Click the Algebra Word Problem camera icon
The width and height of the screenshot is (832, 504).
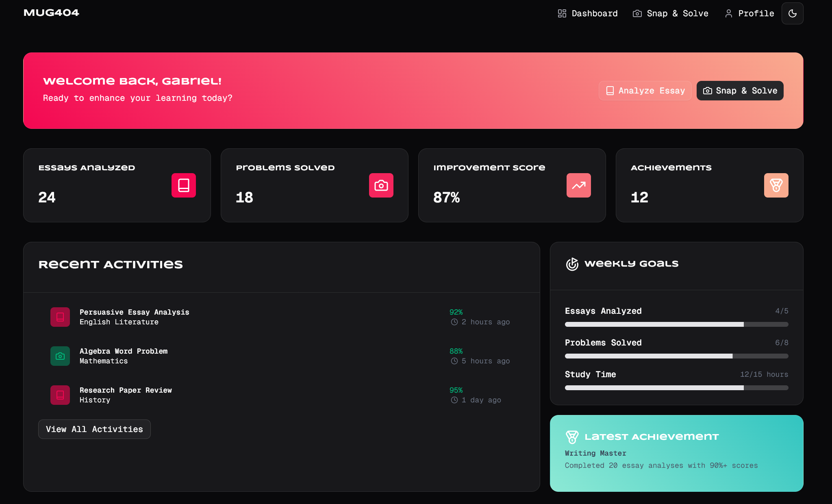[x=60, y=356]
